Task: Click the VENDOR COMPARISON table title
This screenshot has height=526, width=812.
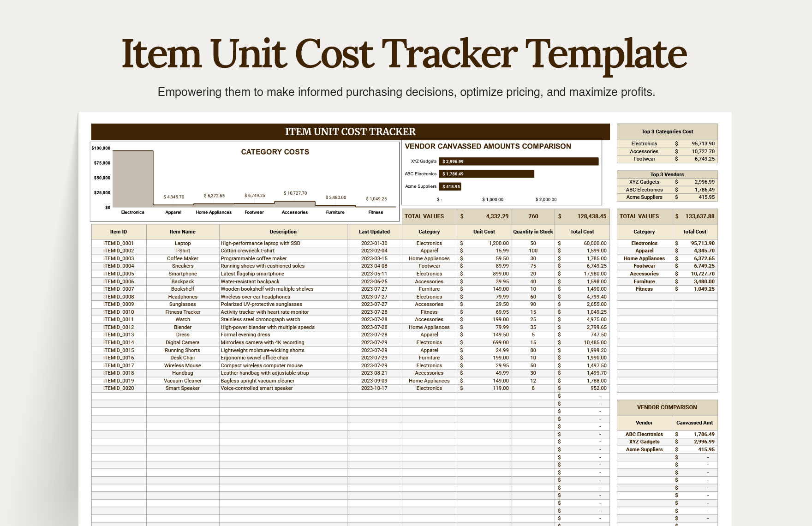Action: point(667,407)
